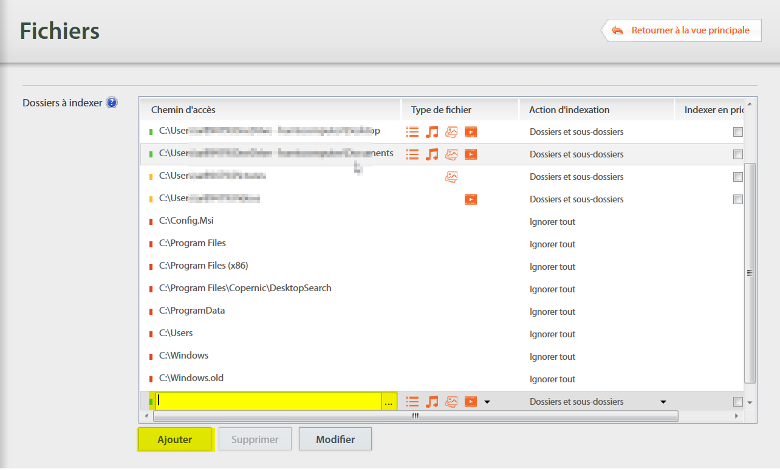
Task: Open the file type dropdown arrow in the new entry row
Action: click(x=487, y=402)
